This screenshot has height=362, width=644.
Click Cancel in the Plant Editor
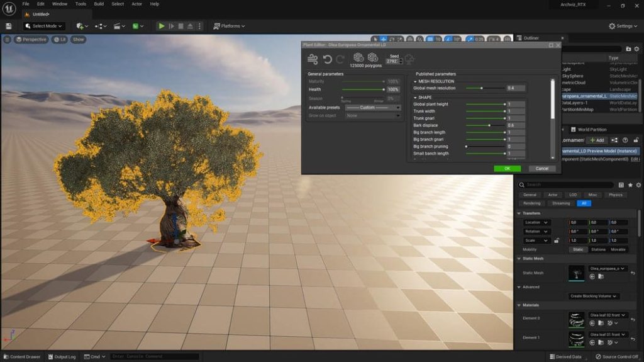tap(542, 169)
